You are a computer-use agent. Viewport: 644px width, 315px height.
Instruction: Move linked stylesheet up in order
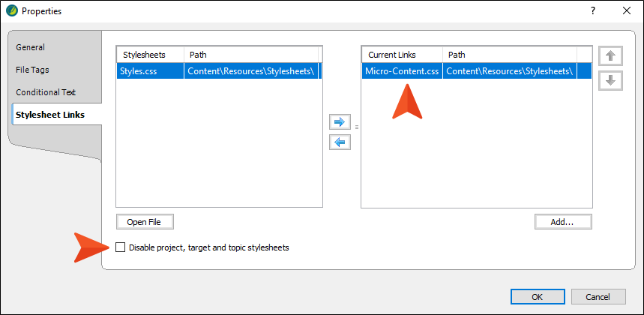(611, 55)
